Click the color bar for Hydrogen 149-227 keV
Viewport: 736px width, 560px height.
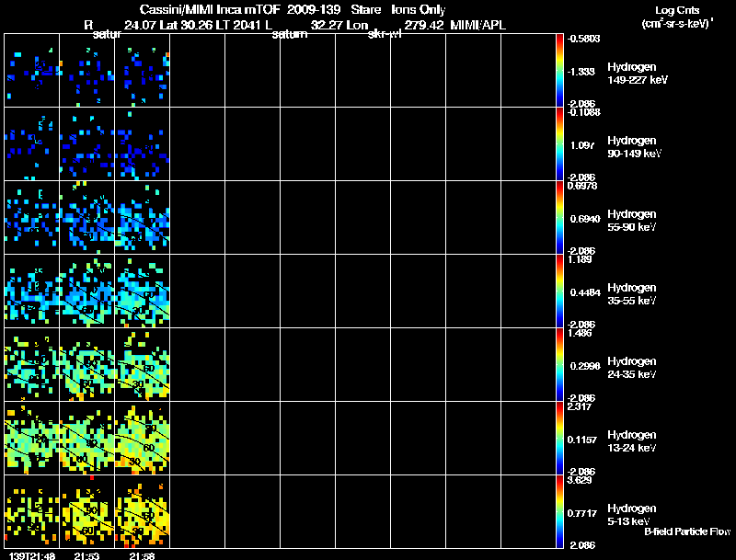tap(561, 70)
